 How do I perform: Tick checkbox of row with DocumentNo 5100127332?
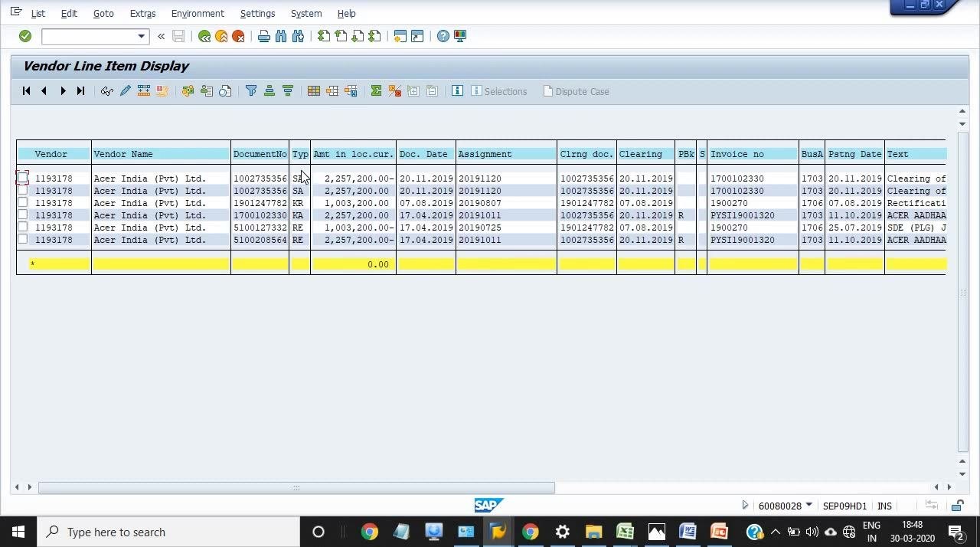[23, 228]
